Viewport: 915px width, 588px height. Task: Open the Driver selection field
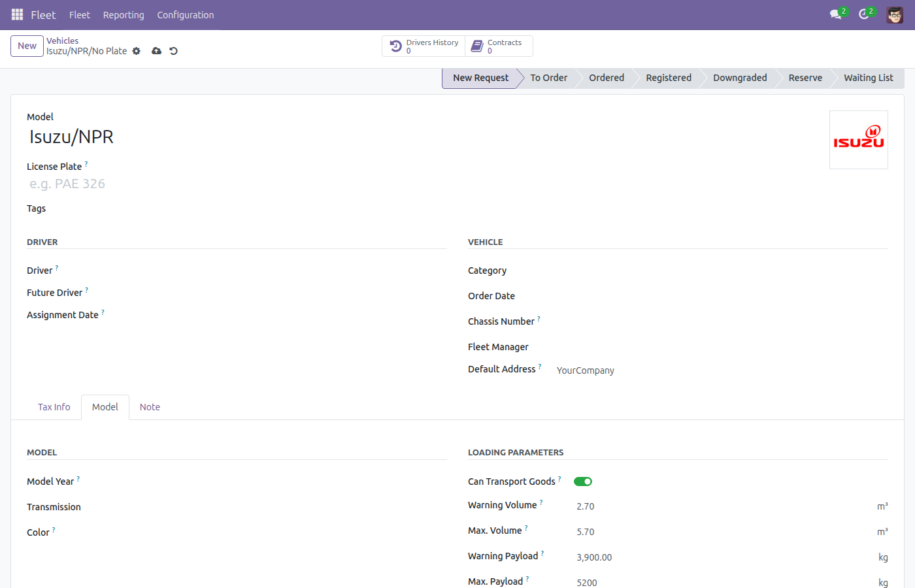pos(281,270)
